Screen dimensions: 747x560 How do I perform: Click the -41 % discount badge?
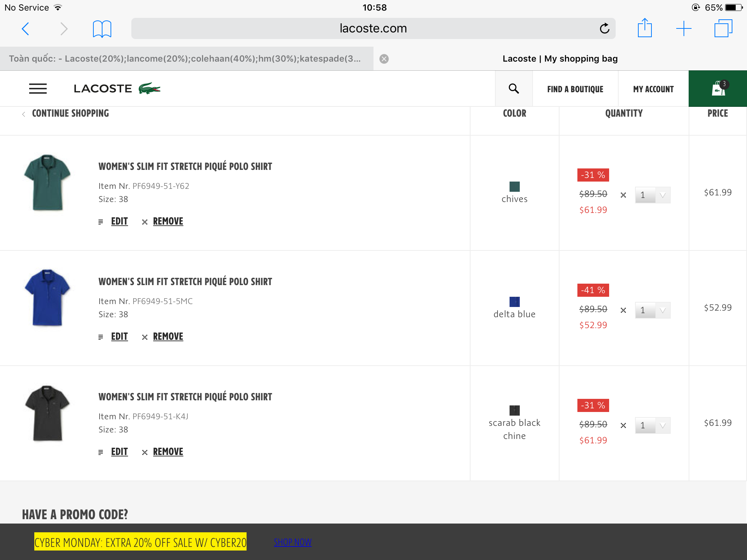pyautogui.click(x=593, y=290)
